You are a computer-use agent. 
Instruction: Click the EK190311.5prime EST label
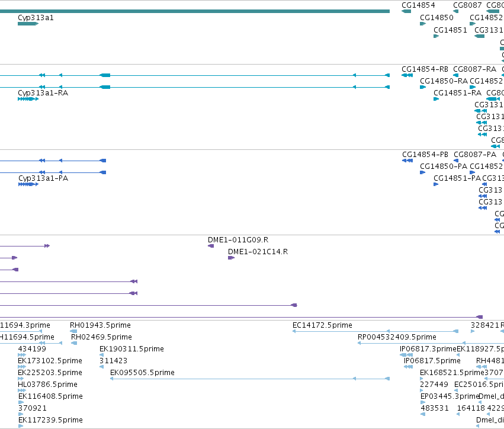click(131, 349)
